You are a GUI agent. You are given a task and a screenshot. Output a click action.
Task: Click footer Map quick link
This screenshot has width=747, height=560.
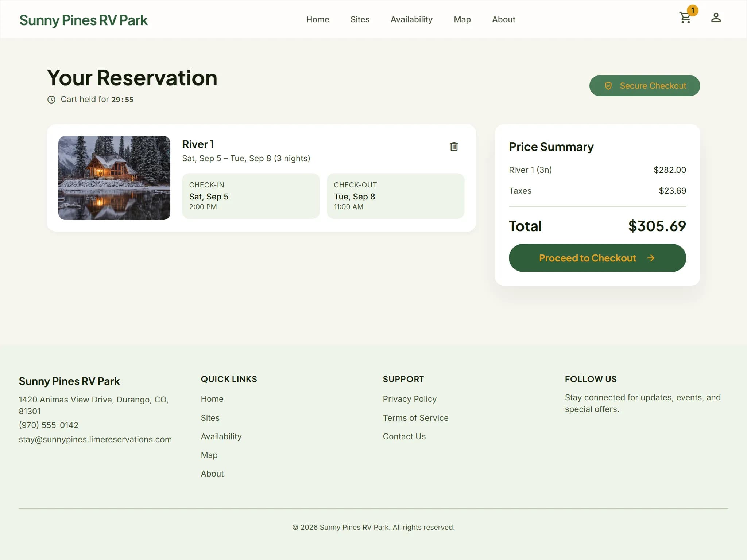click(x=209, y=455)
